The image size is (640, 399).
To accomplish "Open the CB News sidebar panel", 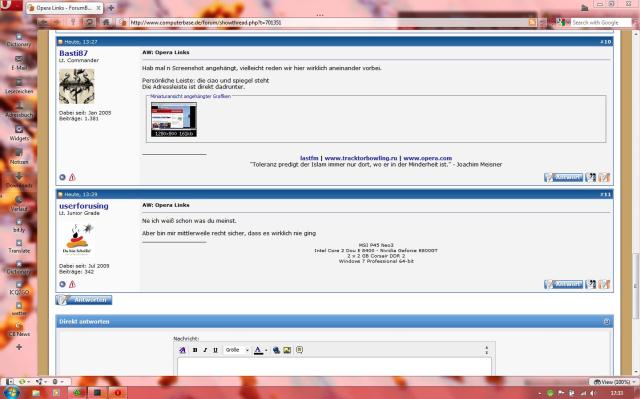I will [19, 330].
